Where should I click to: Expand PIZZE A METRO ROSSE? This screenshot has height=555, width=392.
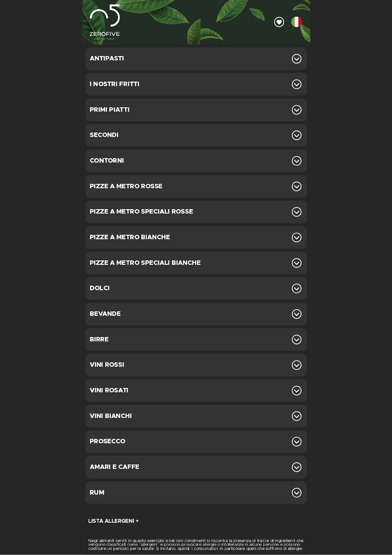click(x=196, y=186)
